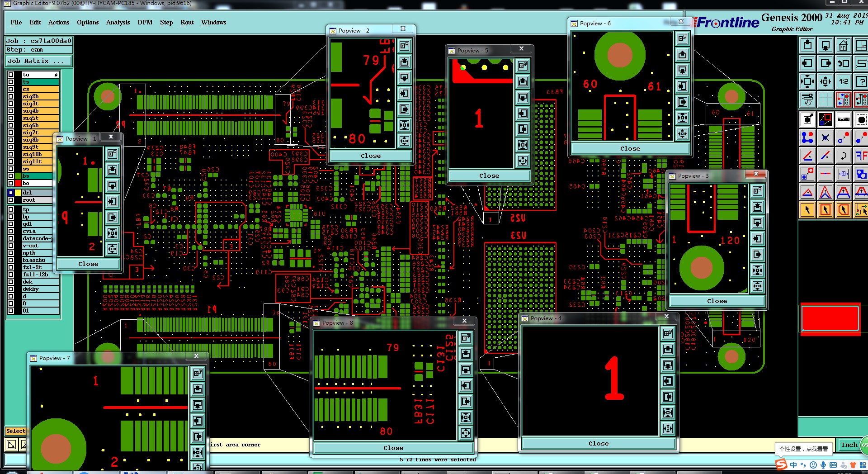Click the Sogou input method S icon
Screen dimensions: 868x474
click(781, 465)
